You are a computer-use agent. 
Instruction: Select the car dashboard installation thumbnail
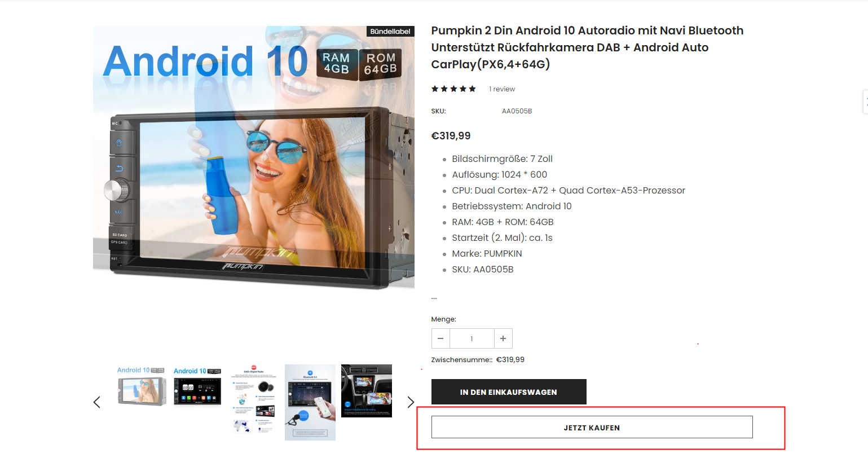pos(367,391)
